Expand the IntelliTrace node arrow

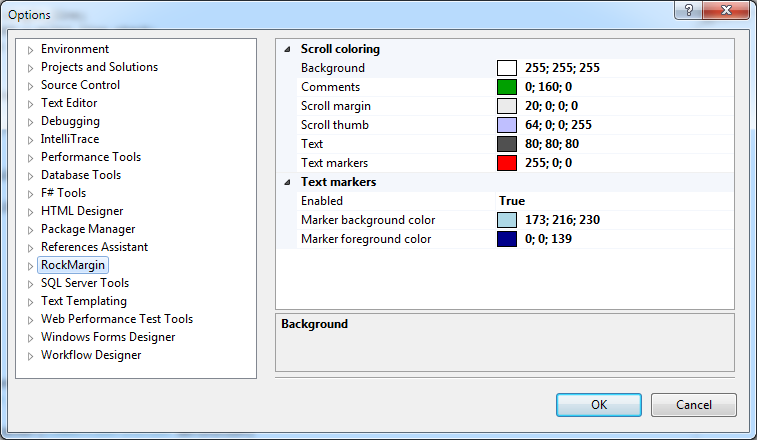(30, 140)
